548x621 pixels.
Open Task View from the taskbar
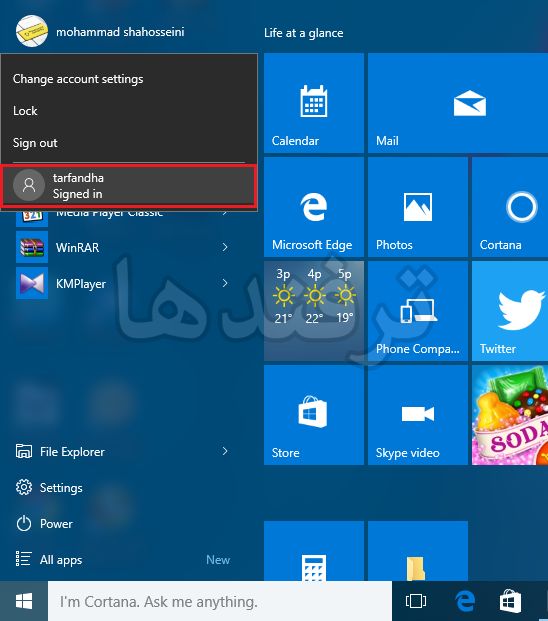[416, 601]
